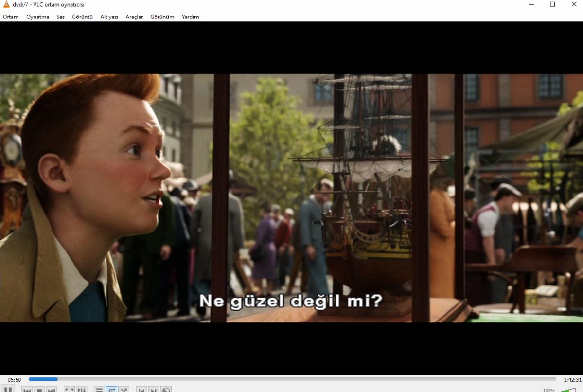The width and height of the screenshot is (583, 392).
Task: Open the Görünüm menu
Action: 162,17
